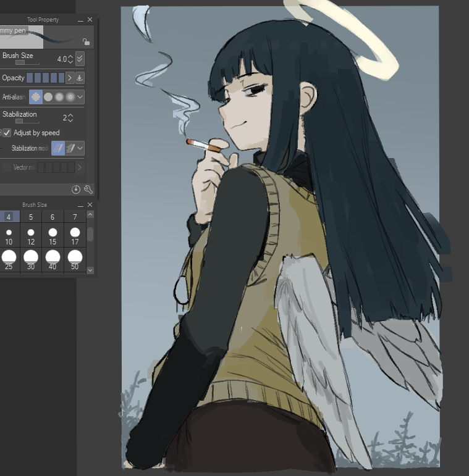Screen dimensions: 469x476
Task: Click the Tool Property palette title
Action: coord(43,20)
